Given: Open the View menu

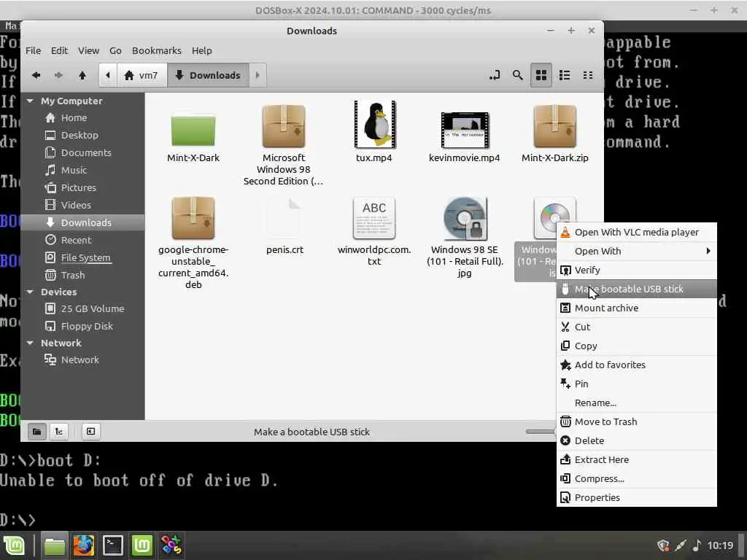Looking at the screenshot, I should point(88,50).
